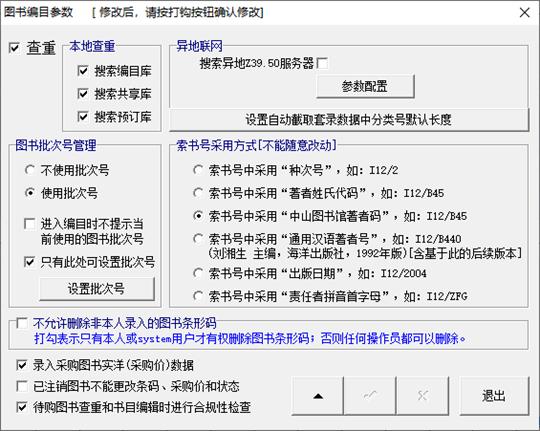Enable 不允许删除非本人录入的图书条形码 checkbox
This screenshot has width=540, height=431.
point(22,323)
